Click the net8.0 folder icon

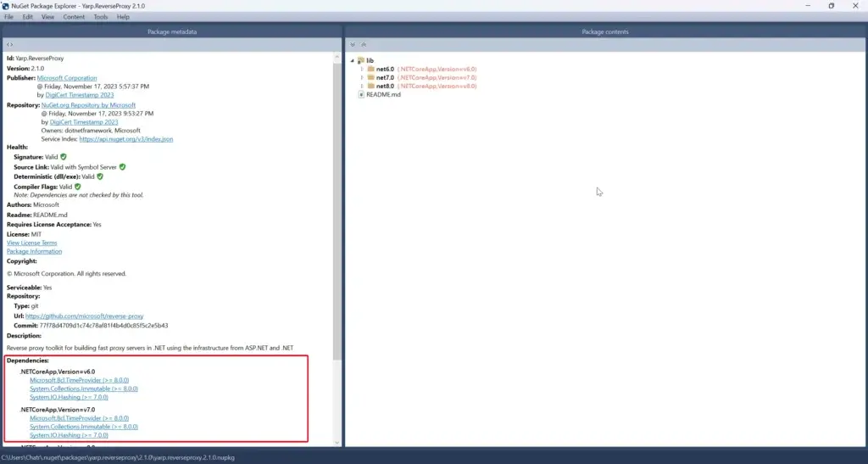coord(371,86)
